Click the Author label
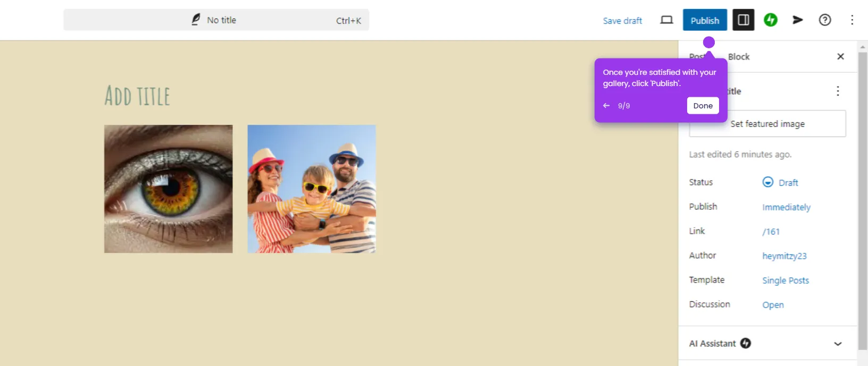Screen dimensions: 868x366 (x=703, y=256)
